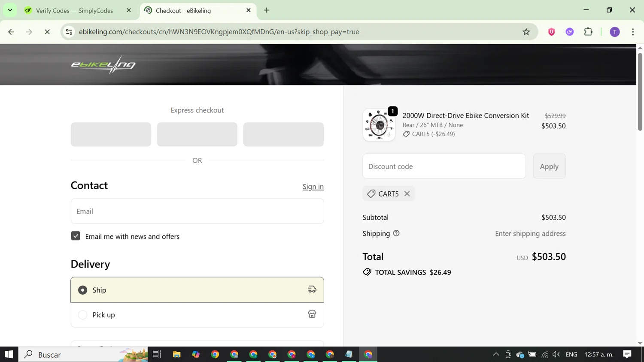
Task: Open Chrome's three-dot menu
Action: (x=633, y=32)
